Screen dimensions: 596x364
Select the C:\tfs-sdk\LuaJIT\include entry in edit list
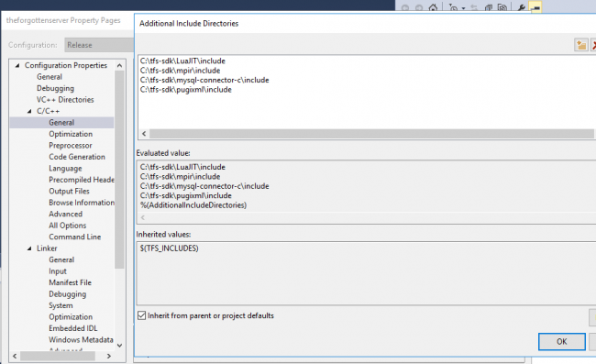coord(182,61)
